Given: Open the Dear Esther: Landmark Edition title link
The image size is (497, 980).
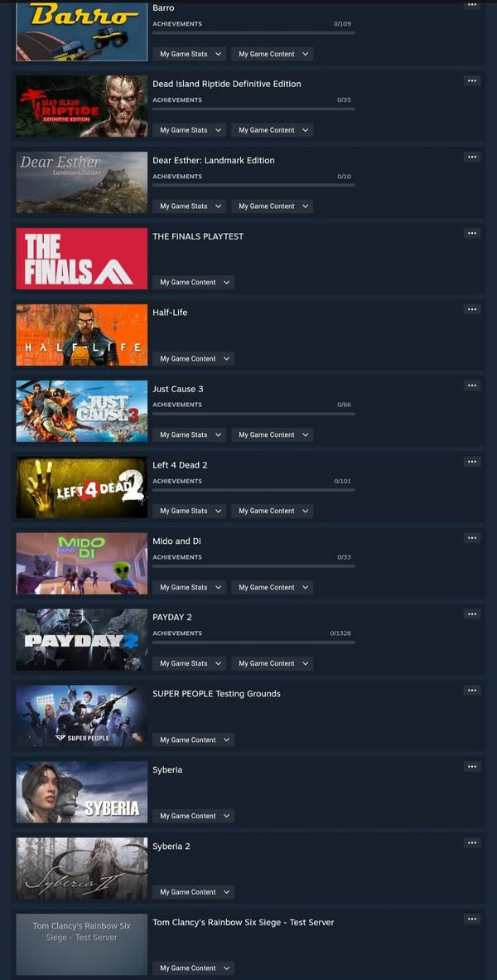Looking at the screenshot, I should [214, 161].
